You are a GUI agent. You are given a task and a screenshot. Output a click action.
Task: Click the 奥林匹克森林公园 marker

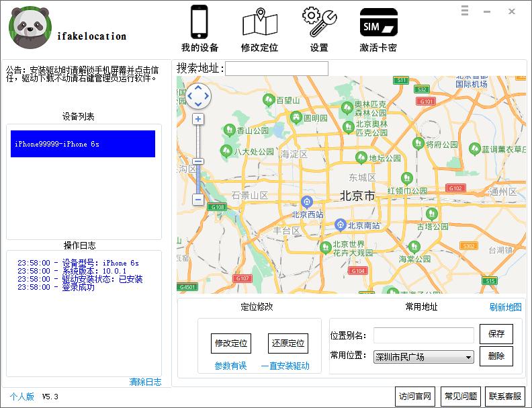pos(347,108)
